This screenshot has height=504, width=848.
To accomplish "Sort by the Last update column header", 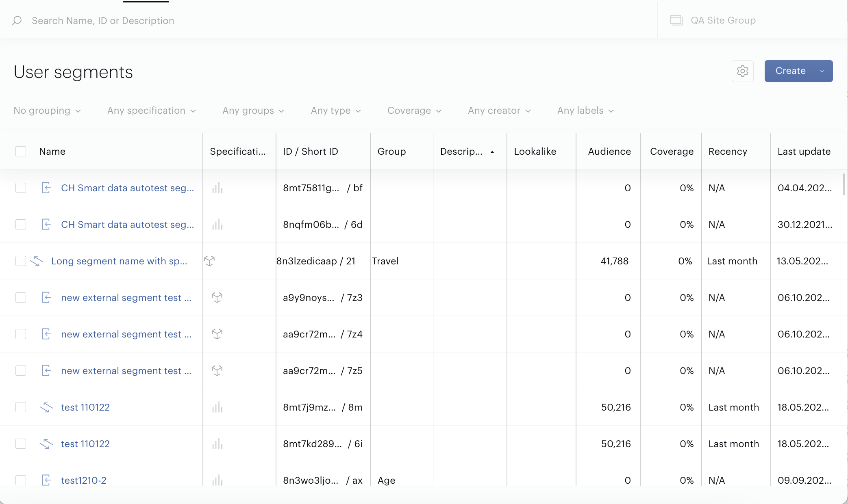I will (804, 151).
